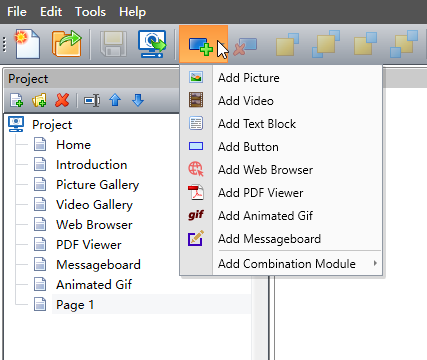Image resolution: width=427 pixels, height=360 pixels.
Task: Open the Help menu
Action: coord(132,12)
